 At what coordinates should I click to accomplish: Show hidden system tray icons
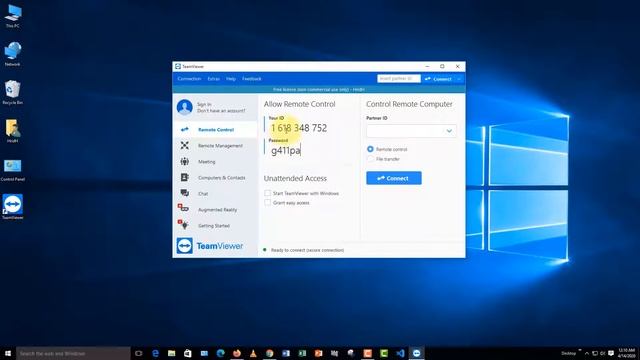click(x=587, y=353)
